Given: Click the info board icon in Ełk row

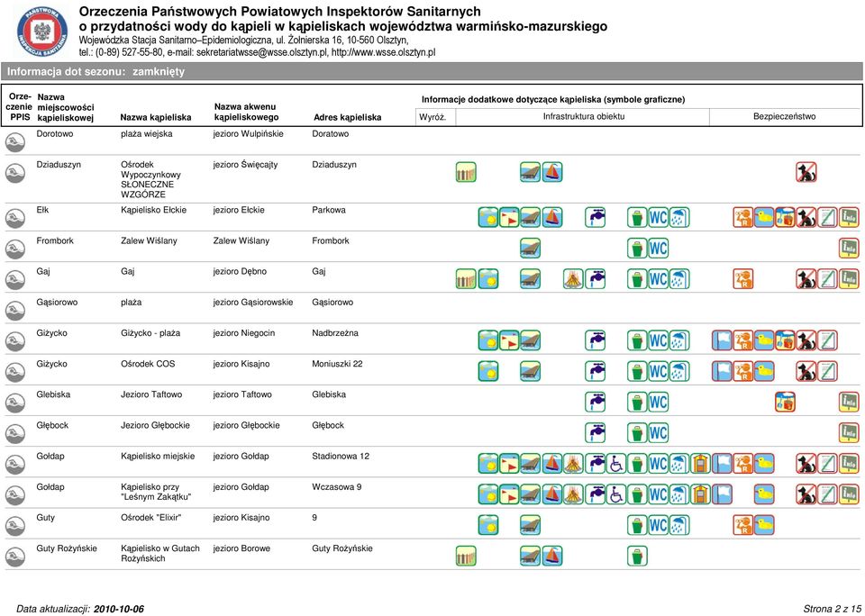Looking at the screenshot, I should [x=849, y=217].
